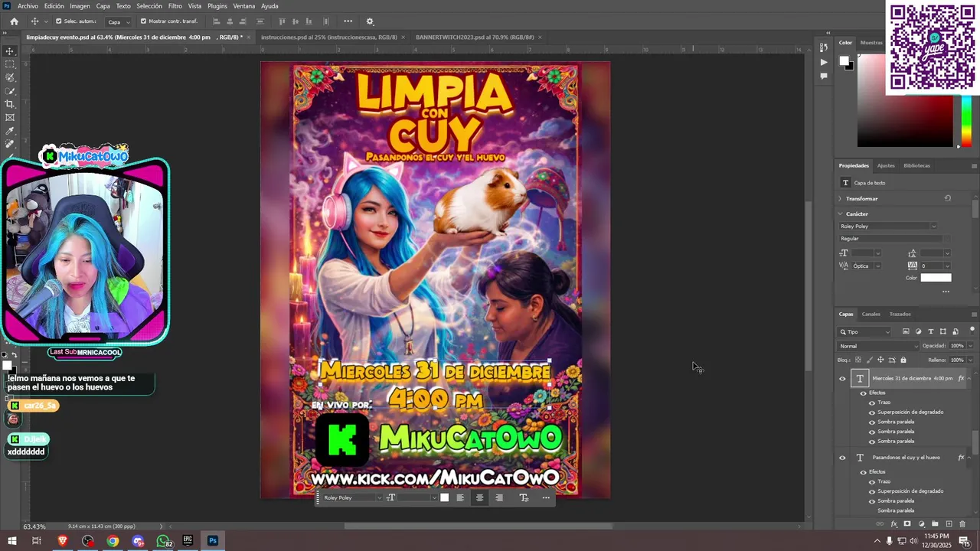Screen dimensions: 980x551
Task: Add layer style fx button at panel bottom
Action: 893,524
